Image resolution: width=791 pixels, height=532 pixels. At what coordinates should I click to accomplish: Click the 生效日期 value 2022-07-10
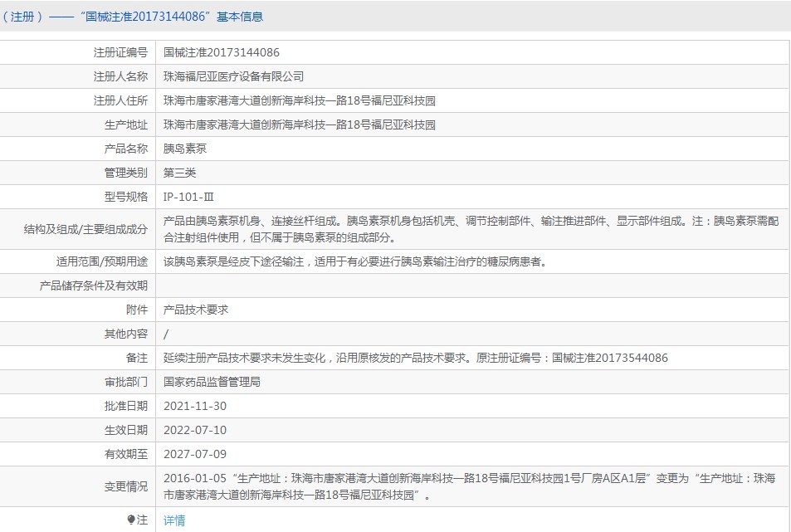195,430
